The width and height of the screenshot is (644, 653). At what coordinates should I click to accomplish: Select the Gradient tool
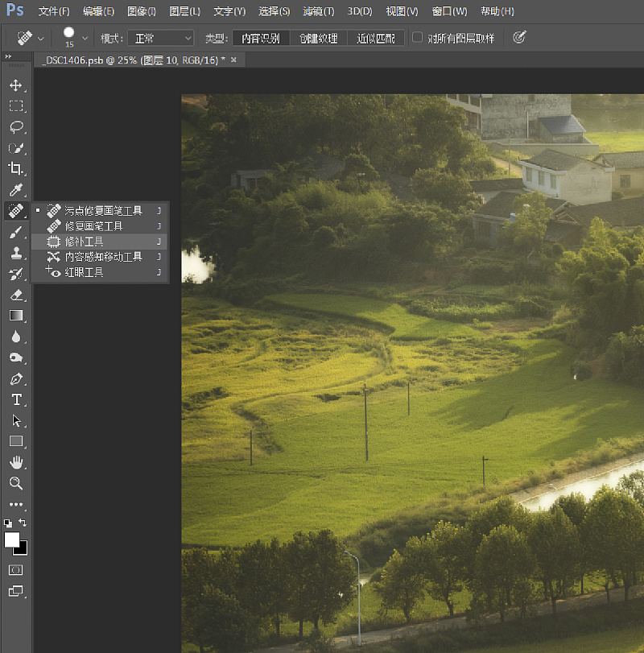[16, 316]
